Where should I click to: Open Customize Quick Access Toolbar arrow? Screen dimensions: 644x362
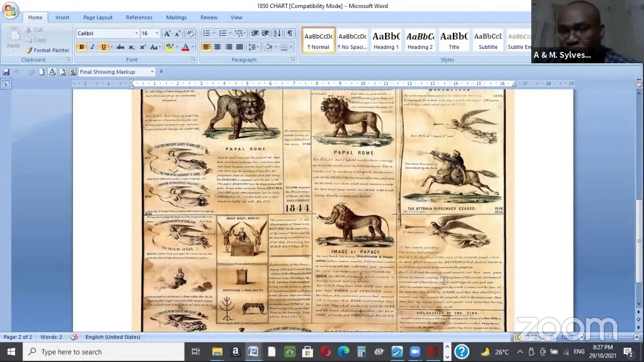click(x=160, y=72)
